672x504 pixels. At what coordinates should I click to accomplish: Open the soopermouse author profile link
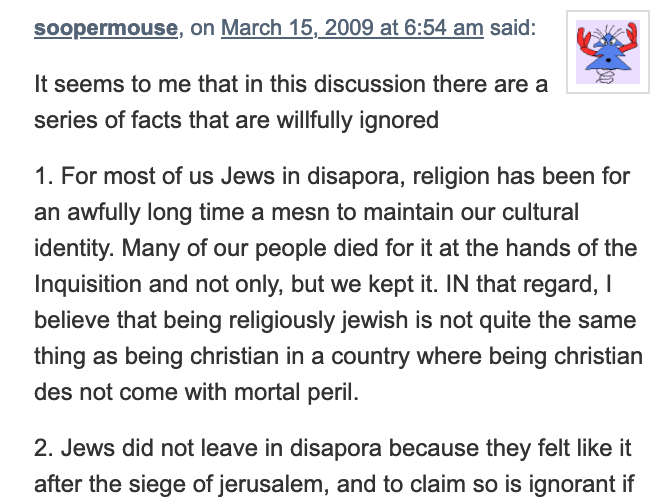pos(106,28)
